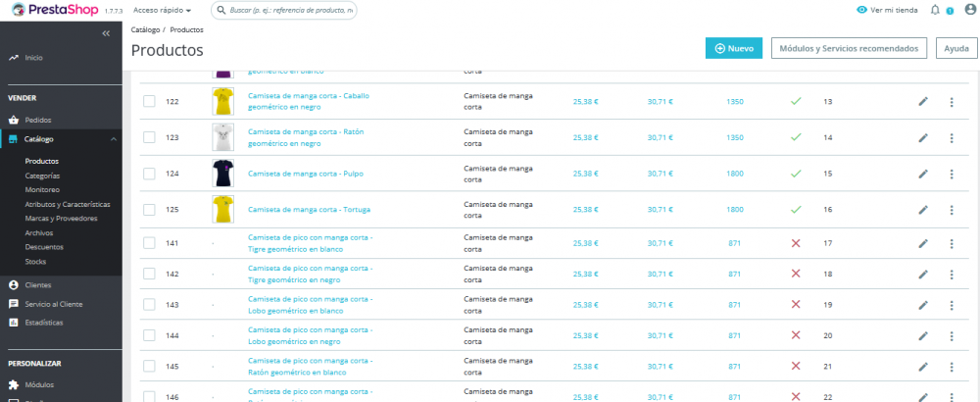Open Categorías in the Catálogo submenu

pos(42,176)
